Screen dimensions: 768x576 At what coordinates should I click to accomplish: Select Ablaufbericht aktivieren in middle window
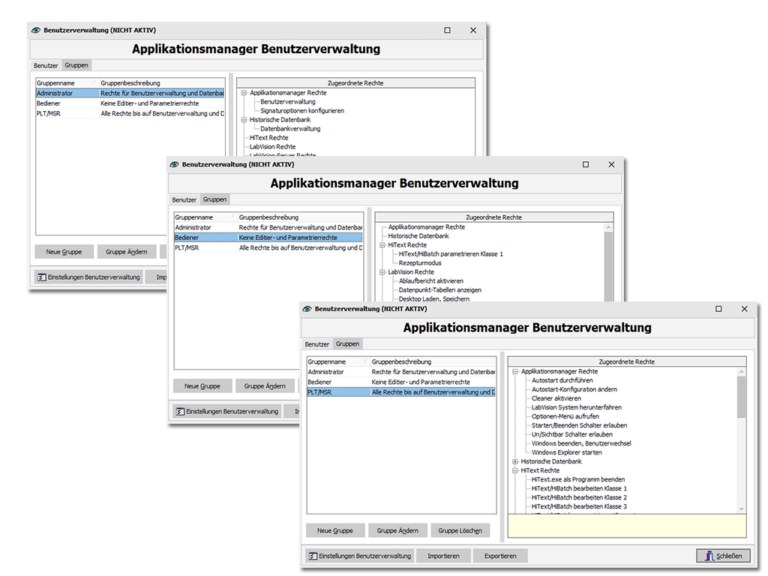click(431, 281)
